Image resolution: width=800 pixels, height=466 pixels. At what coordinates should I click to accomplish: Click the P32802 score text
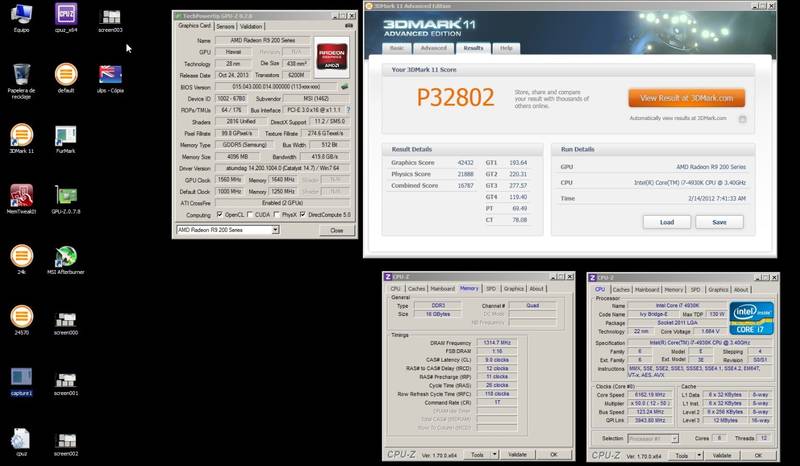point(456,97)
